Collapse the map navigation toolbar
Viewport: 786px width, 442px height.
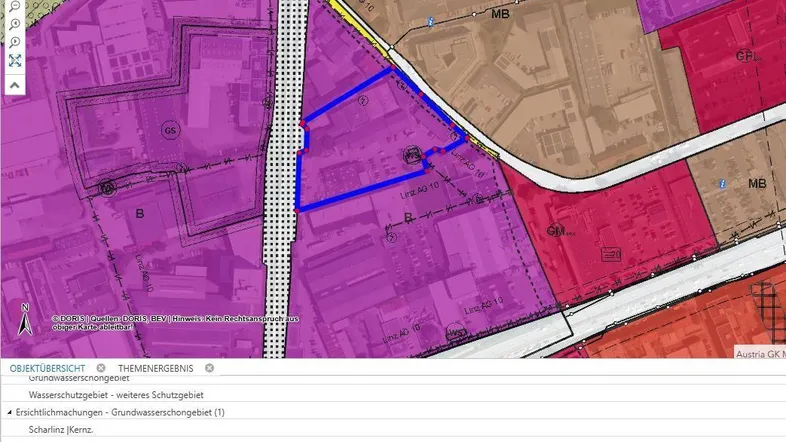point(15,85)
